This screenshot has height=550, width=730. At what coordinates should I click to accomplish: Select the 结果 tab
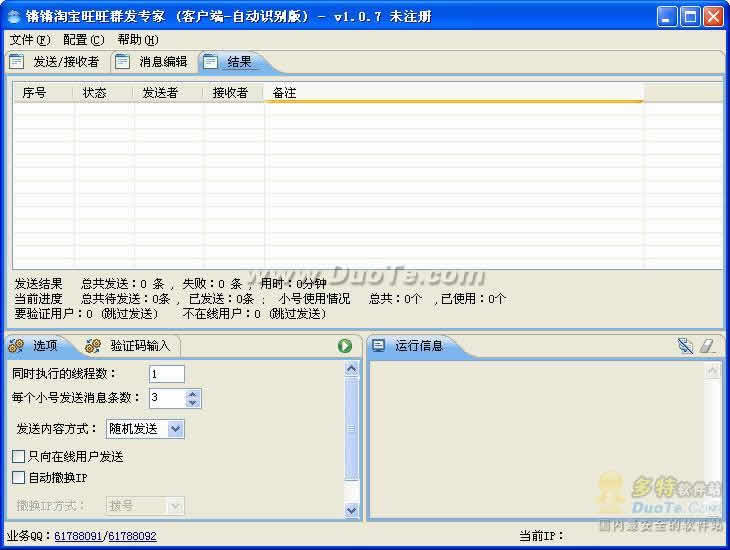(x=240, y=61)
